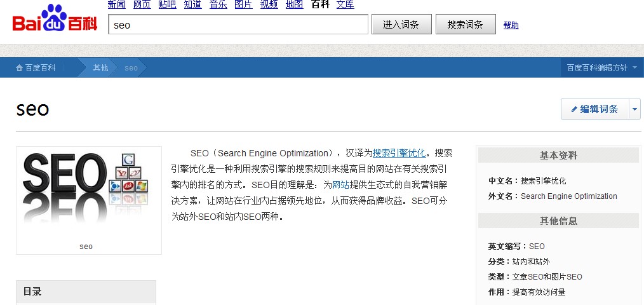Open the 帮助 link

point(511,25)
